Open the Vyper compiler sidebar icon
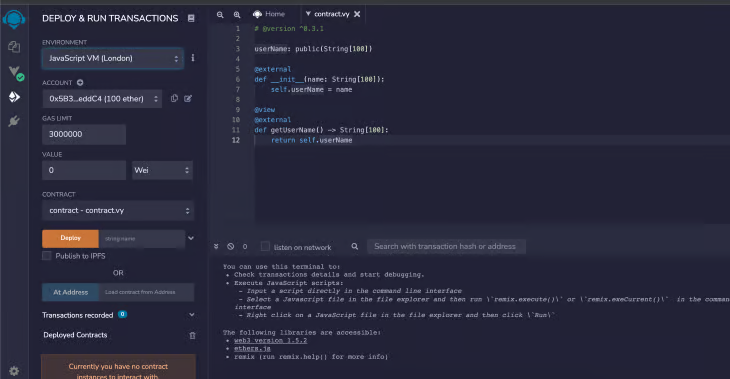 click(x=15, y=73)
